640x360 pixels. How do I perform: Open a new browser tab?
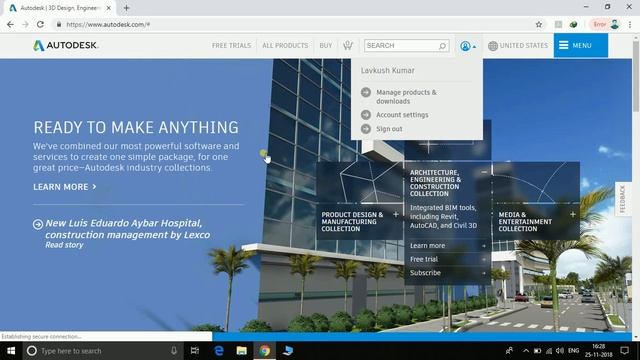click(x=127, y=8)
